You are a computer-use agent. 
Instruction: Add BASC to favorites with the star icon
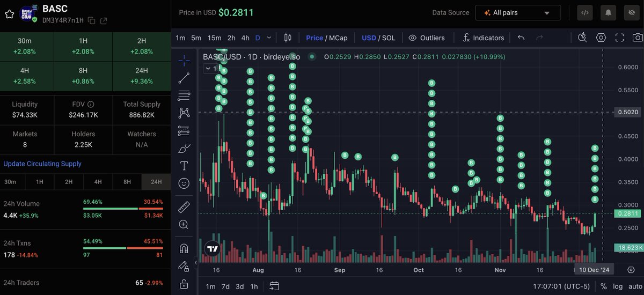tap(9, 14)
